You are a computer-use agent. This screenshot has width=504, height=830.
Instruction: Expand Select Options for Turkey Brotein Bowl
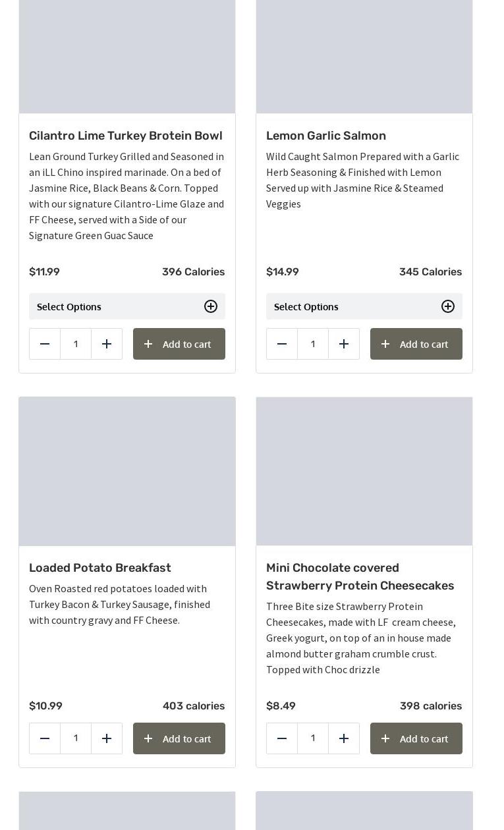click(x=127, y=306)
